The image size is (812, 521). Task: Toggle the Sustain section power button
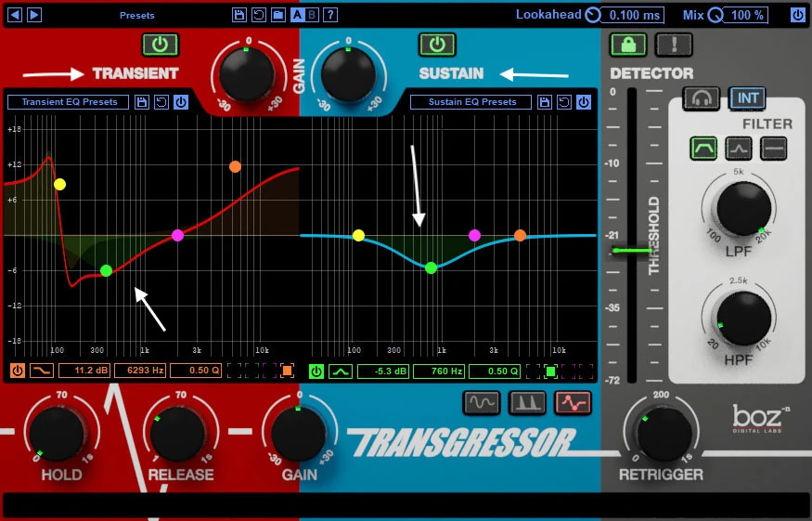coord(437,46)
